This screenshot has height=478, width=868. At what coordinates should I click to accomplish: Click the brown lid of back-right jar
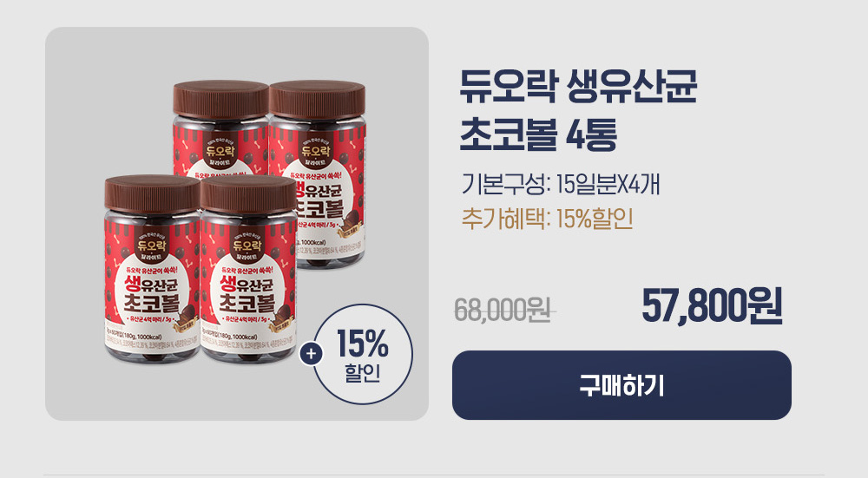tap(318, 100)
